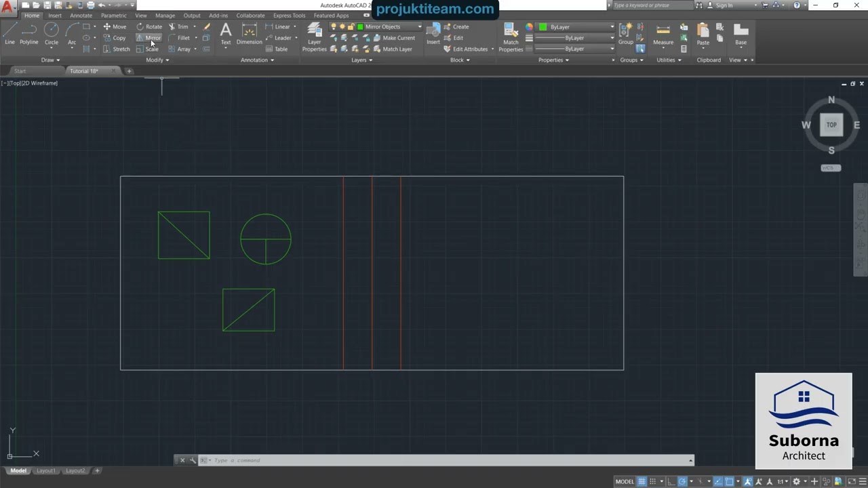Viewport: 868px width, 488px height.
Task: Click the command line input field
Action: point(448,460)
